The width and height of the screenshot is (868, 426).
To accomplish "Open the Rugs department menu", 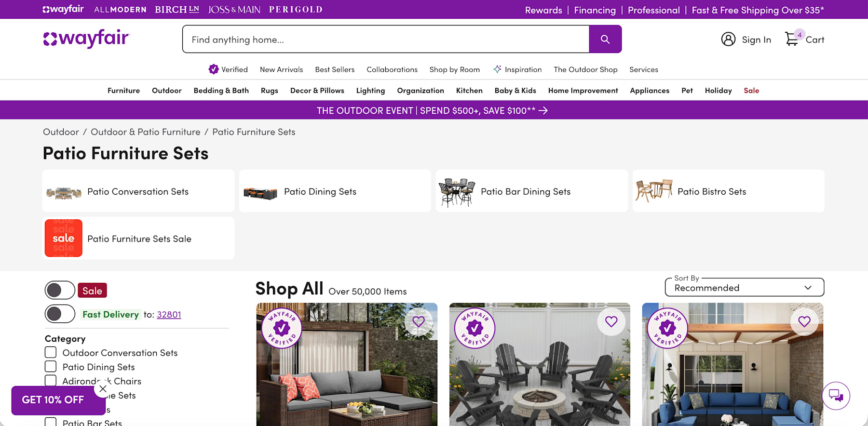I will (x=270, y=91).
